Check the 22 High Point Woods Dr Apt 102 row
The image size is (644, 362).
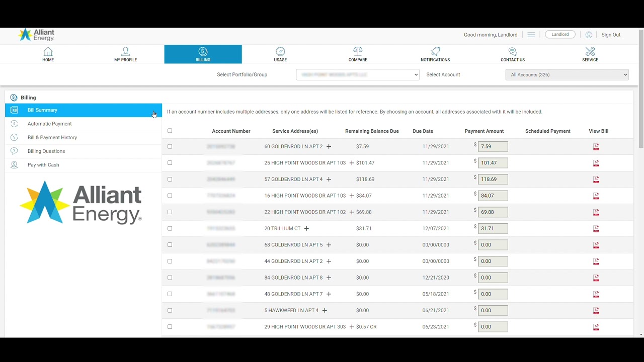[170, 212]
